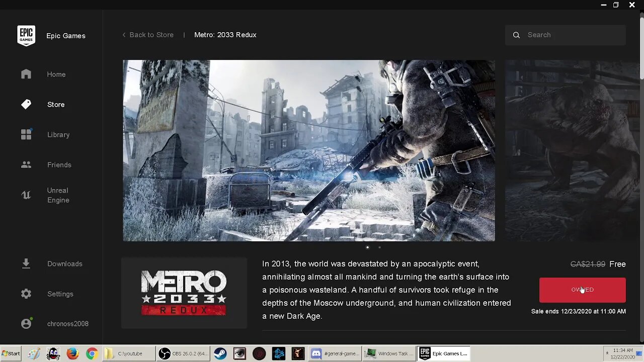Screen dimensions: 644x362
Task: Open the red circular taskbar icon
Action: point(259,353)
